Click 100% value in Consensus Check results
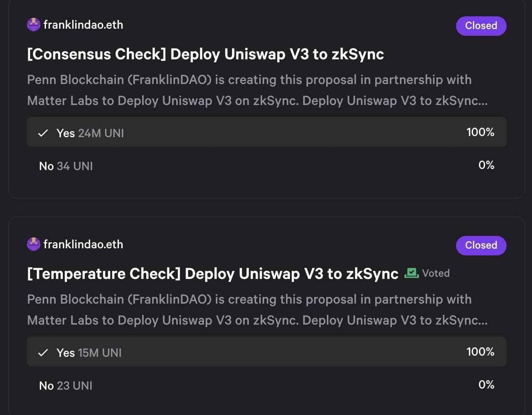Image resolution: width=532 pixels, height=415 pixels. click(x=480, y=132)
